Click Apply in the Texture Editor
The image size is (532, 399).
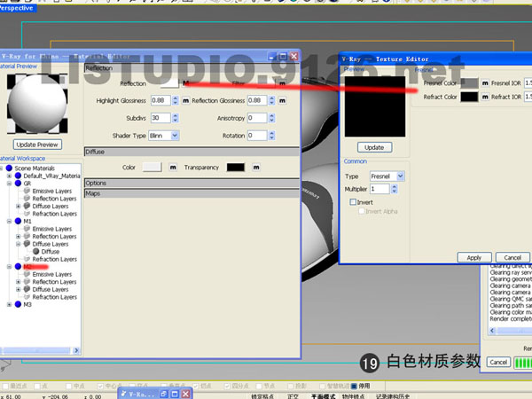[x=474, y=257]
